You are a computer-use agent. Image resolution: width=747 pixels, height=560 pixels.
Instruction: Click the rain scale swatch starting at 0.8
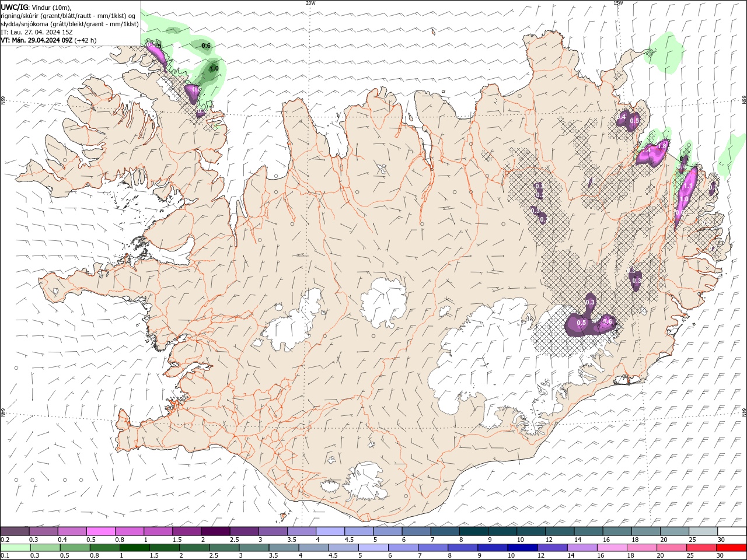(x=105, y=548)
